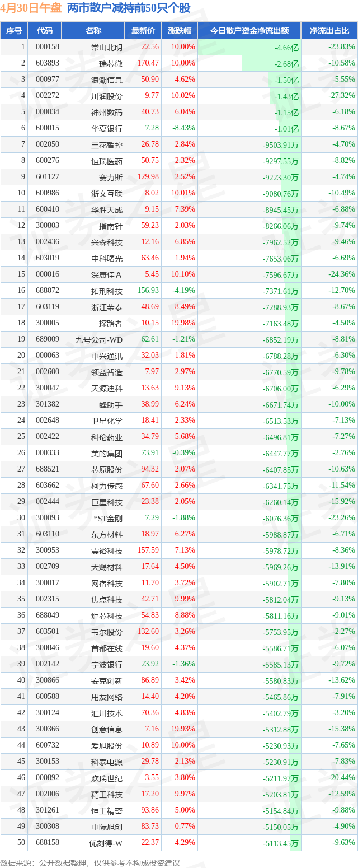The width and height of the screenshot is (358, 868).
Task: Click the name 创意信息
Action: (x=107, y=729)
